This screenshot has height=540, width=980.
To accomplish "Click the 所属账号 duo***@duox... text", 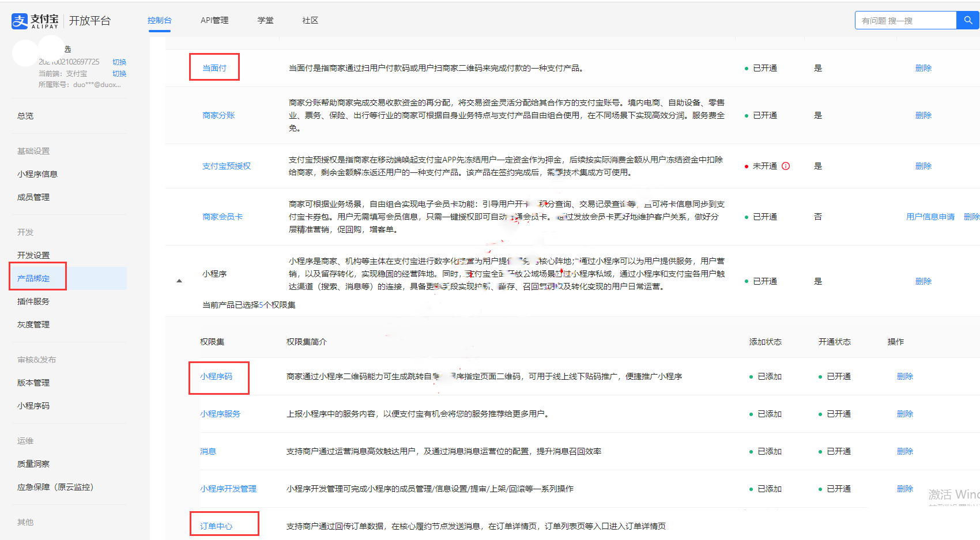I will coord(80,85).
